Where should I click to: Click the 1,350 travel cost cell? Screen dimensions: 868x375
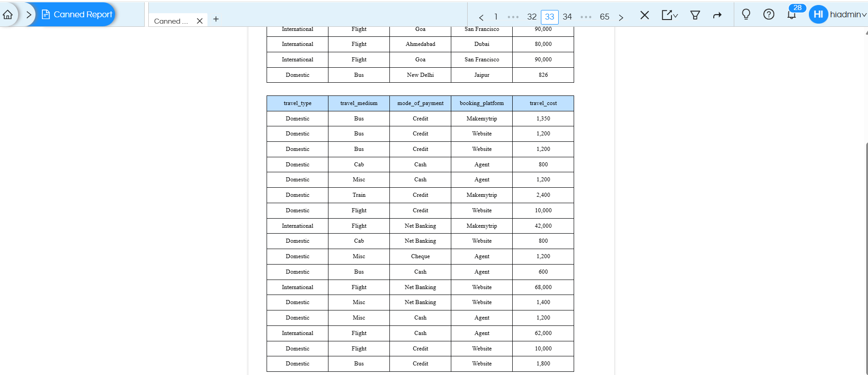point(543,119)
